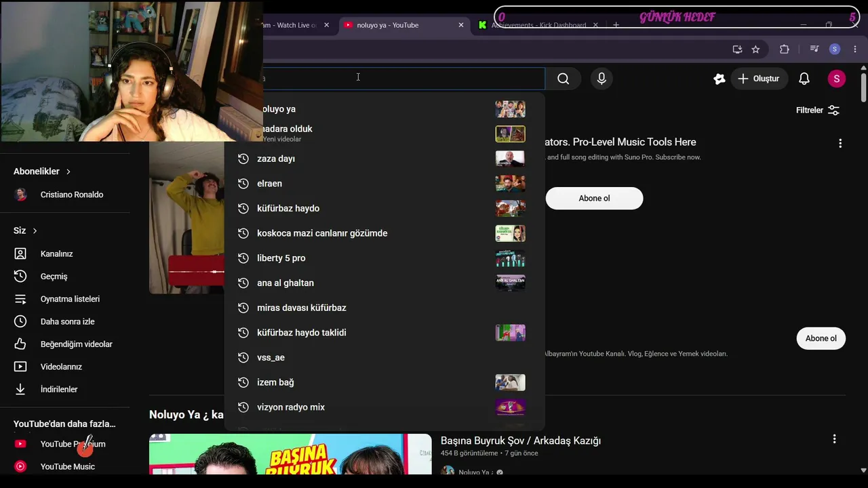
Task: Select the suggestion 'küfürbaz haydo'
Action: [x=384, y=208]
